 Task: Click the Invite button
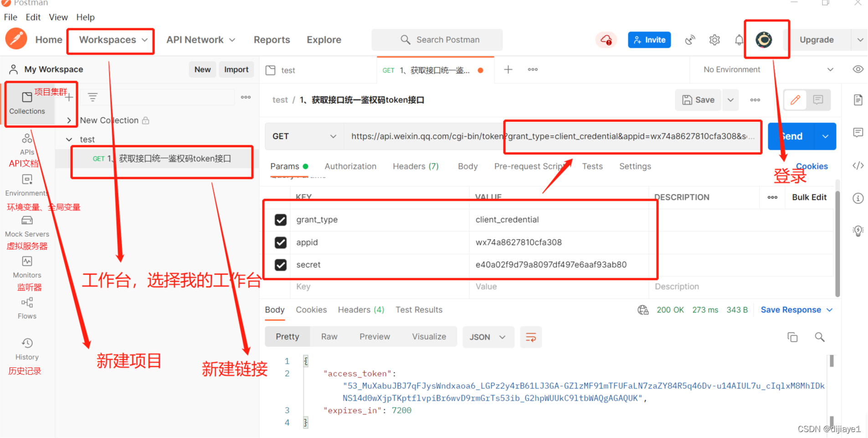[649, 40]
